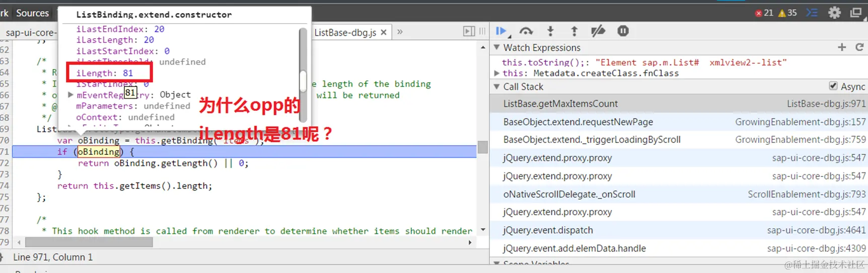Show more file tabs overflow arrows

pos(400,32)
